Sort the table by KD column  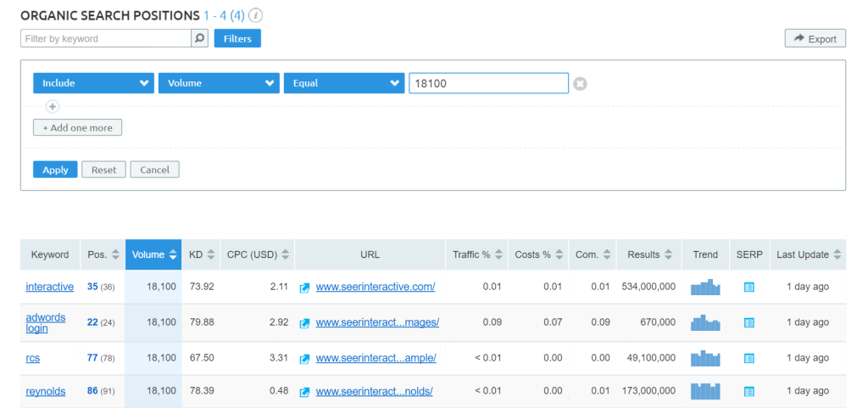(202, 254)
